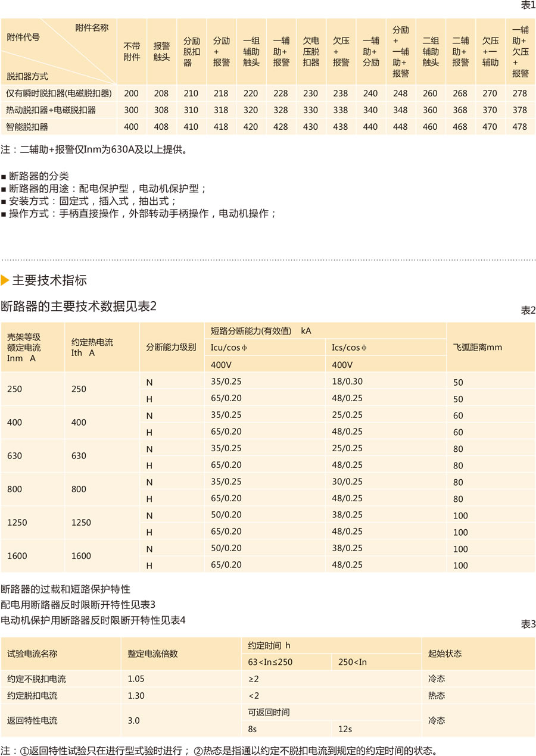Click the 二组辅助触头 column header
The image size is (536, 756).
(x=431, y=52)
